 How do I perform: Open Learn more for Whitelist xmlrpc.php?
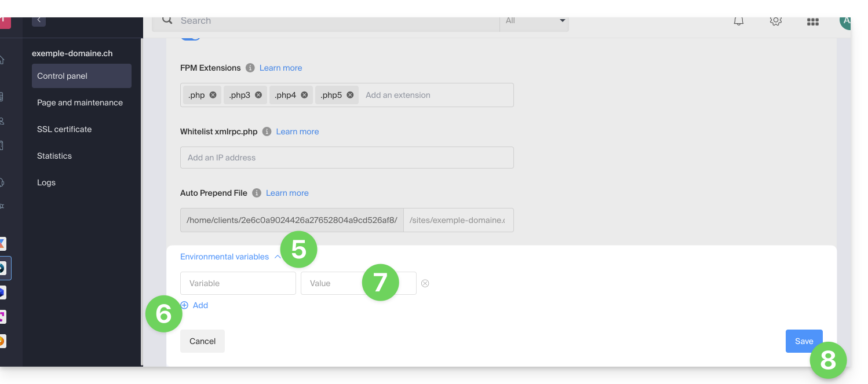tap(297, 131)
